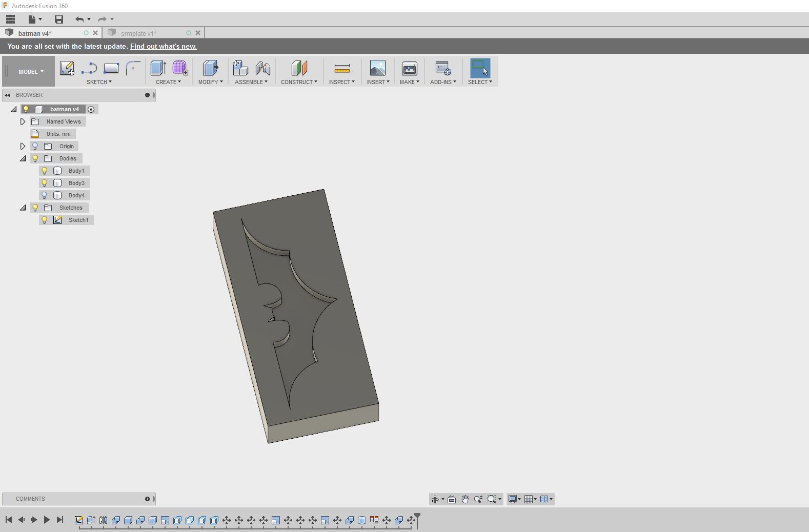Viewport: 809px width, 532px height.
Task: Select the sketch Rectangle tool
Action: (111, 68)
